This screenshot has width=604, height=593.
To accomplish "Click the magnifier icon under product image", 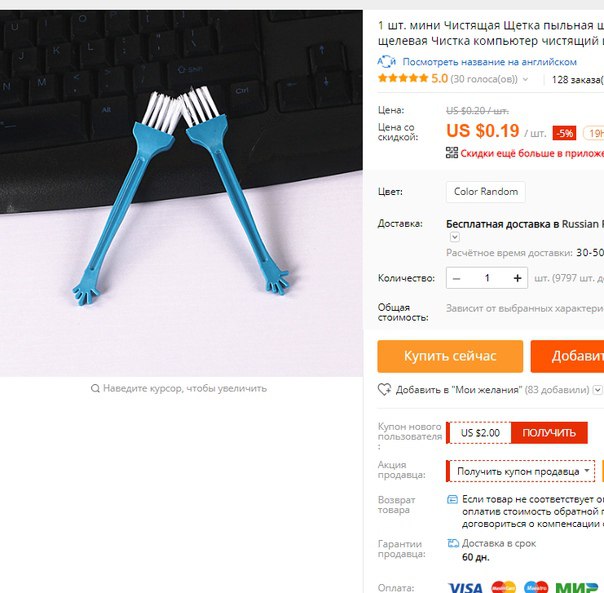I will 95,388.
